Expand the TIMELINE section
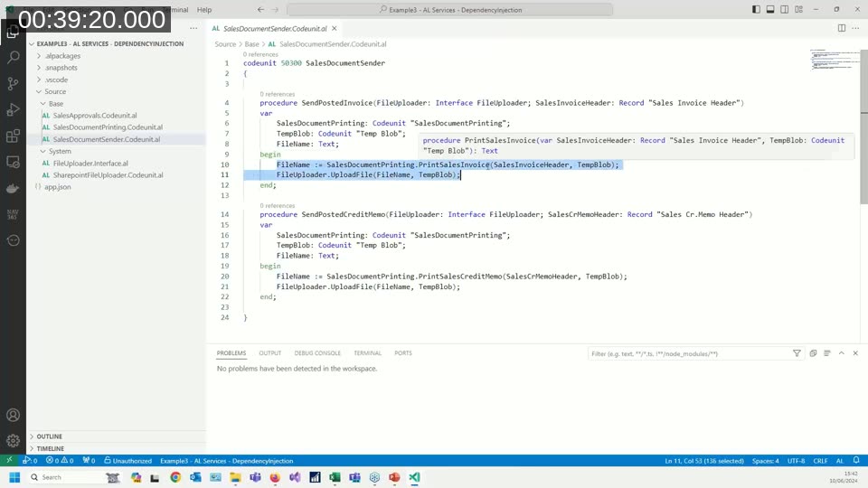 50,449
